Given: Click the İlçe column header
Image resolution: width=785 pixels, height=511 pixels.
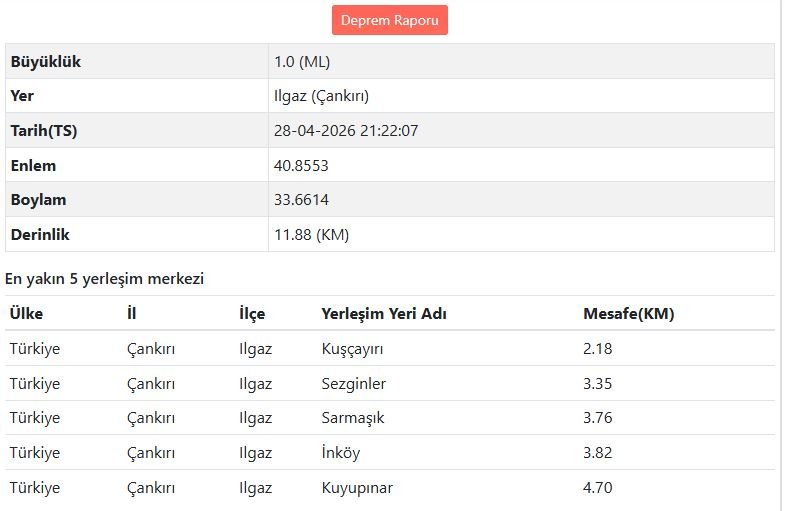Looking at the screenshot, I should point(252,314).
